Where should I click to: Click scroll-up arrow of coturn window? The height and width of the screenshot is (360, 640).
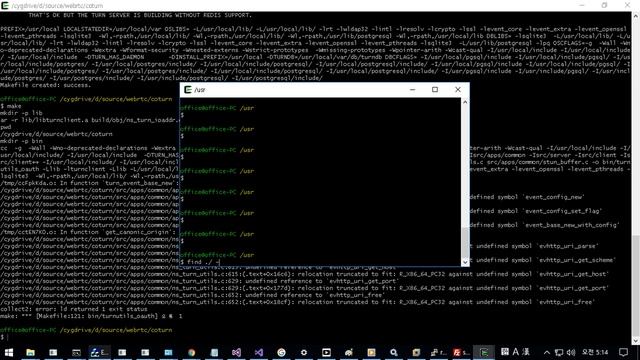[636, 16]
